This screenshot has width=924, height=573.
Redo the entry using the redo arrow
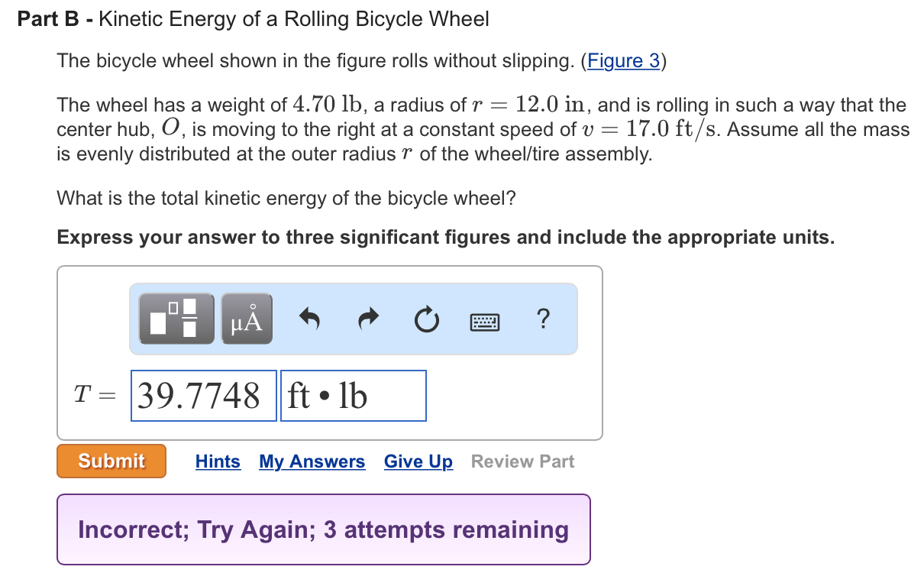pyautogui.click(x=367, y=319)
